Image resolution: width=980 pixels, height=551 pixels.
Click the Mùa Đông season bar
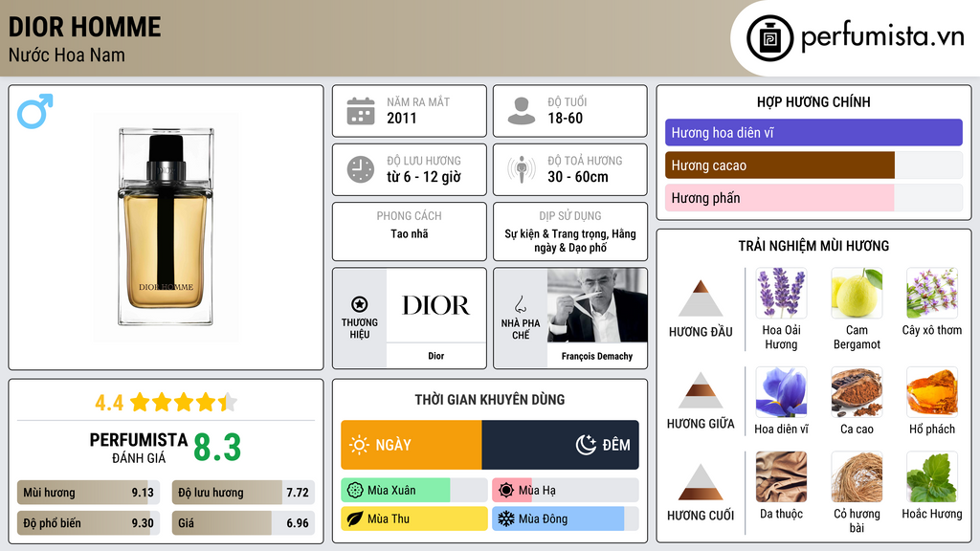point(566,519)
